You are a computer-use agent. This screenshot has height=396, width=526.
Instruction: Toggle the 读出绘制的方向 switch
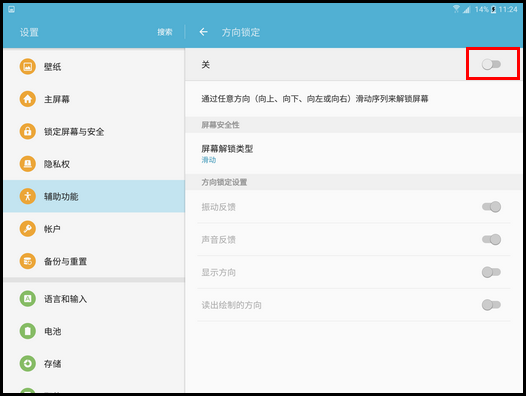pos(491,305)
